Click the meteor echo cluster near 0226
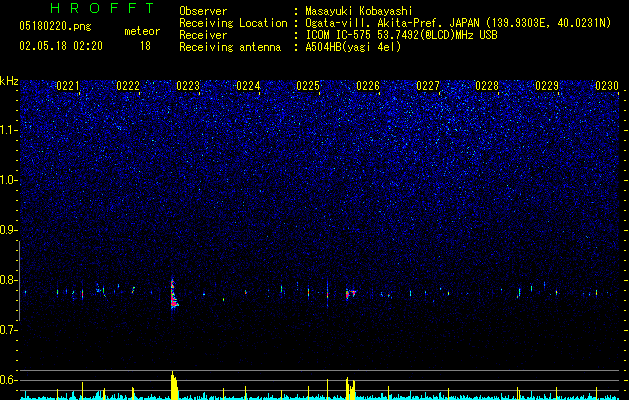Viewport: 629px width, 400px height. (x=351, y=294)
